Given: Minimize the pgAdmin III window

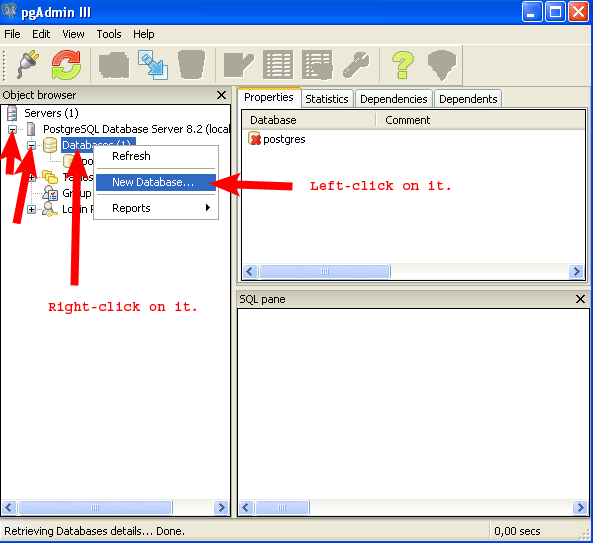Looking at the screenshot, I should pos(531,11).
